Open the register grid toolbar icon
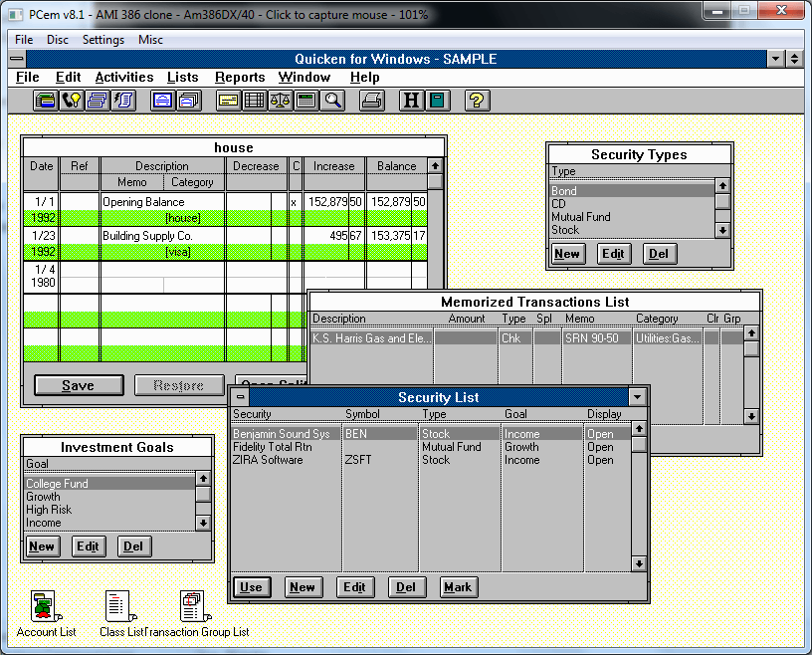Viewport: 812px width, 655px height. [255, 100]
